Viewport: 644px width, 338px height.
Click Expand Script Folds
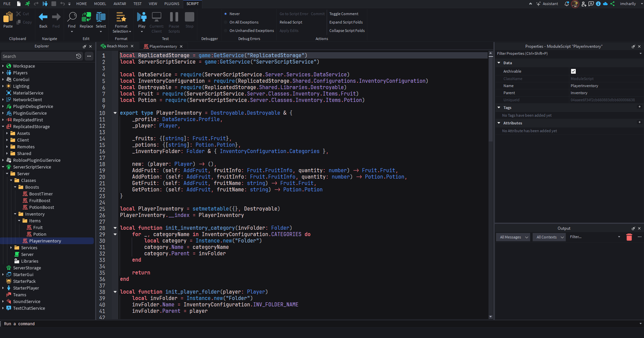[346, 22]
